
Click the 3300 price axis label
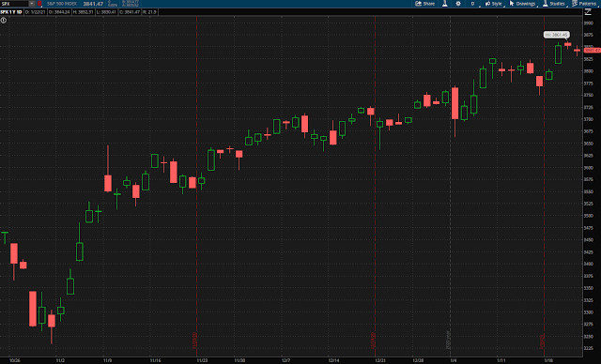click(x=589, y=312)
